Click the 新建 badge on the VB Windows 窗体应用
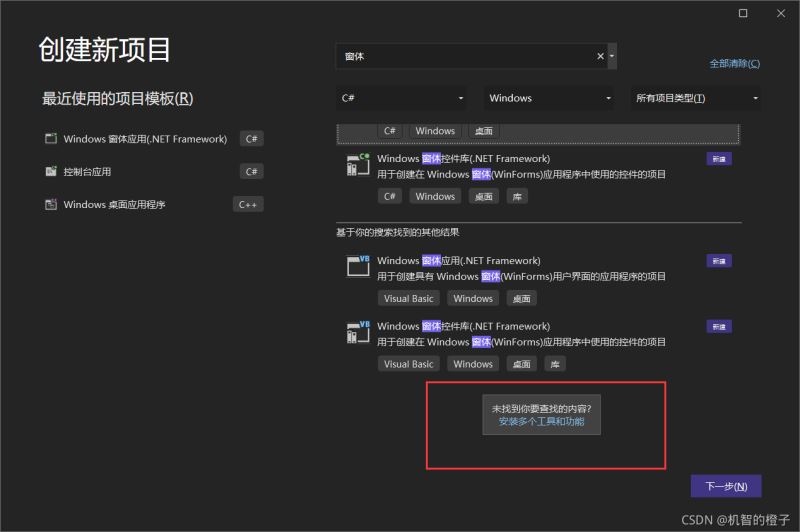The height and width of the screenshot is (532, 800). [x=719, y=261]
